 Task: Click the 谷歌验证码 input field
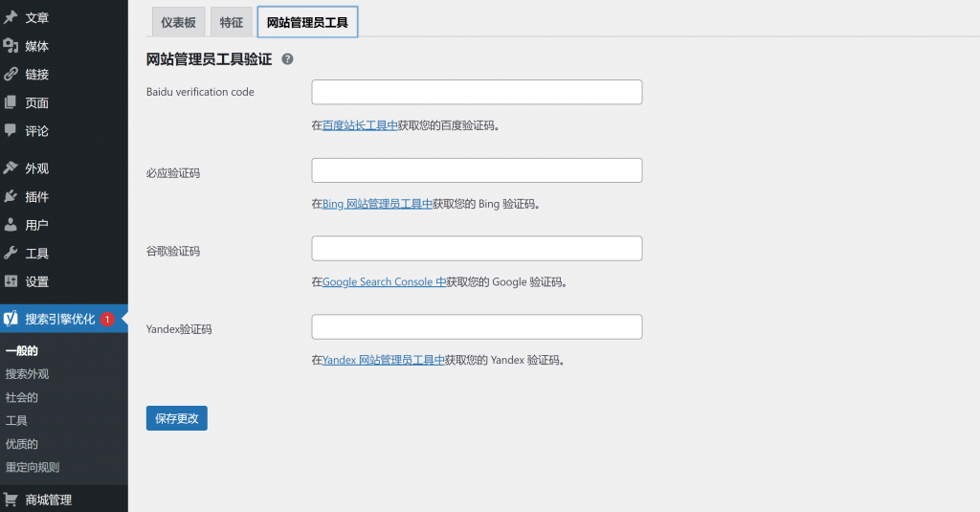477,248
